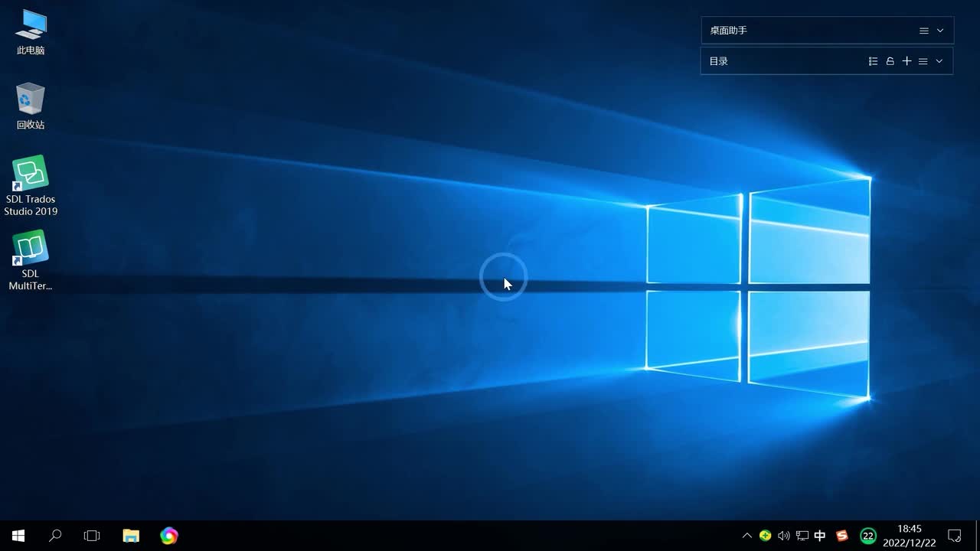Image resolution: width=980 pixels, height=551 pixels.
Task: Show hidden system tray icons
Action: [x=747, y=536]
